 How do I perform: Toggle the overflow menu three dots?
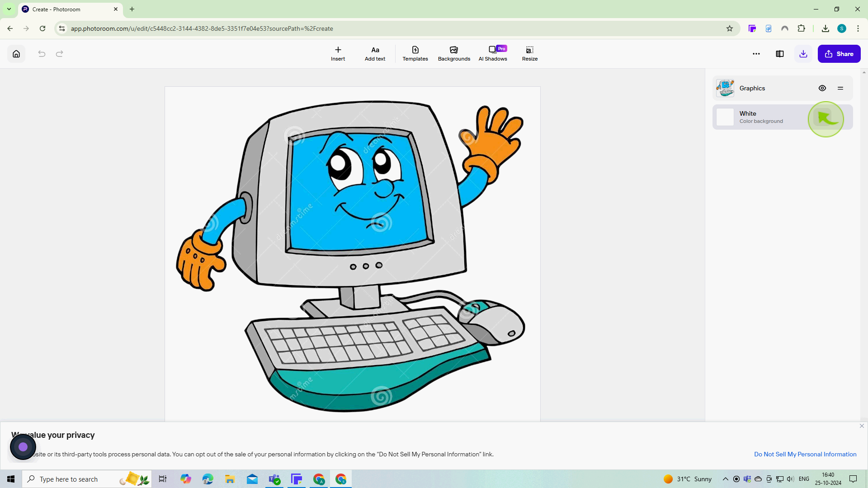(x=756, y=54)
